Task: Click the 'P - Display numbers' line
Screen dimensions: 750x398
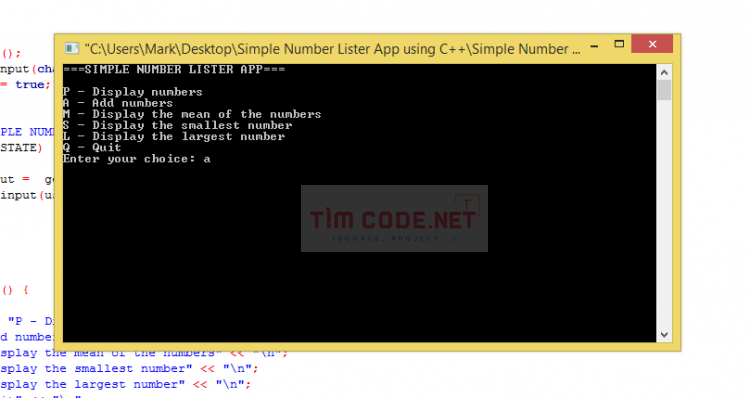Action: point(132,92)
